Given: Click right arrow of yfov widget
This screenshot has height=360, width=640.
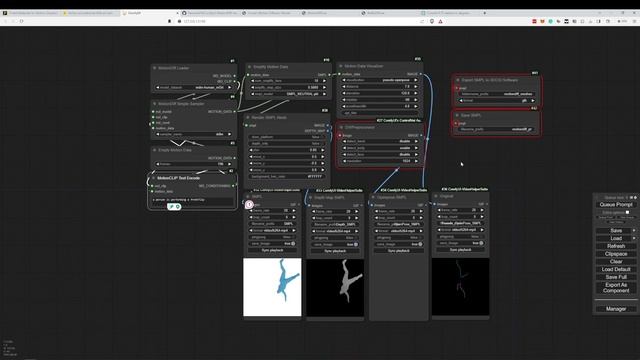Looking at the screenshot, I should (x=322, y=150).
